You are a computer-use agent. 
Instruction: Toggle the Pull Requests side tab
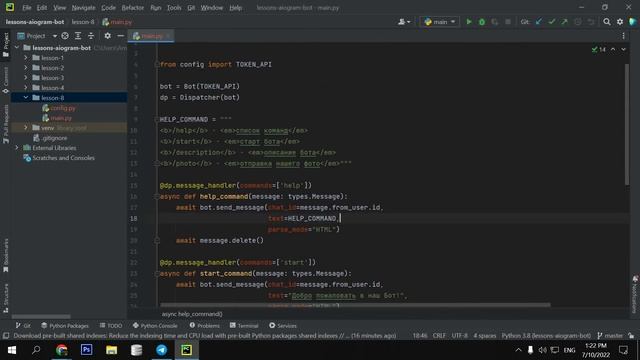(x=6, y=124)
